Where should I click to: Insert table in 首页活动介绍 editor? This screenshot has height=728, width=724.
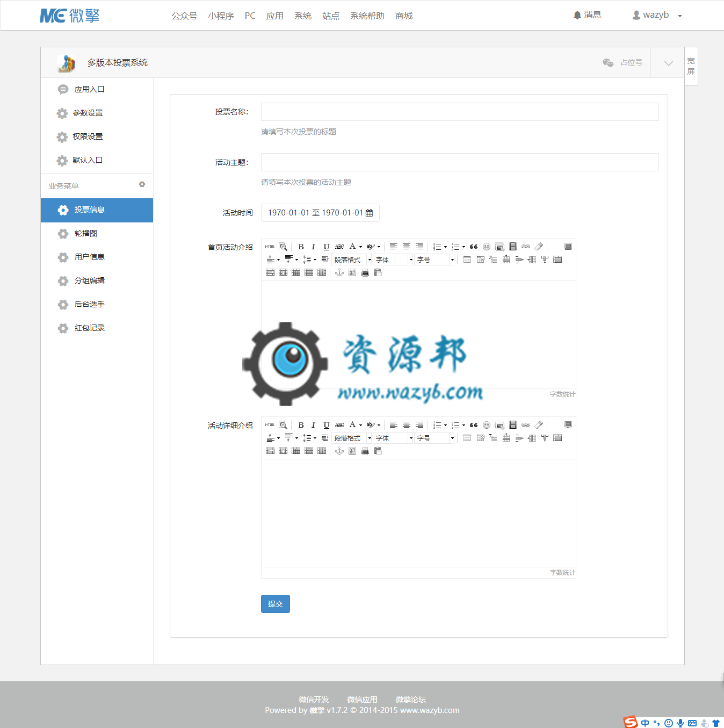467,260
